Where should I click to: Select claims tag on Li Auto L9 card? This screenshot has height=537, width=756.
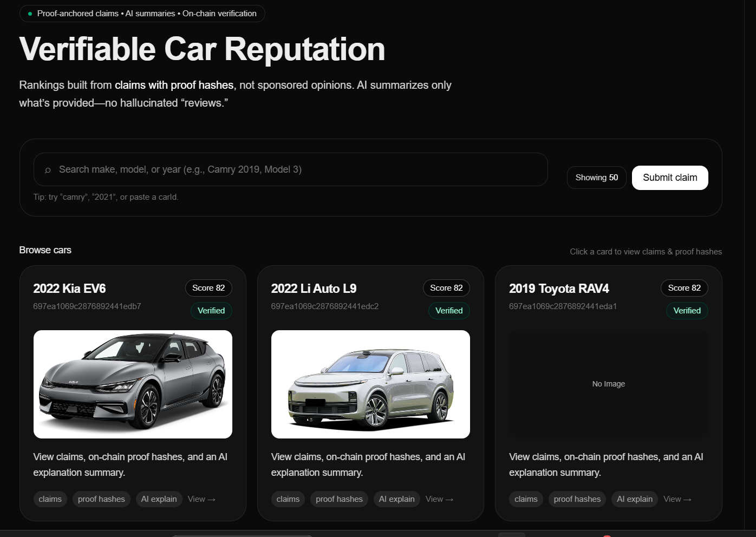point(288,499)
